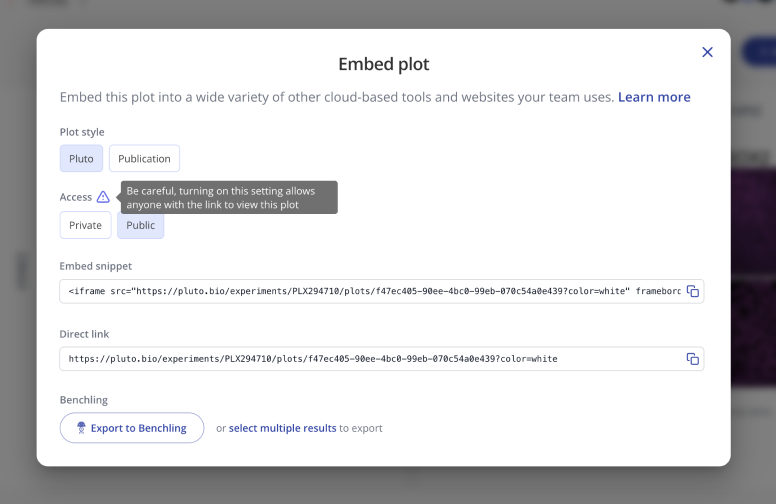The image size is (776, 504).
Task: Select the Pluto plot style
Action: (81, 159)
